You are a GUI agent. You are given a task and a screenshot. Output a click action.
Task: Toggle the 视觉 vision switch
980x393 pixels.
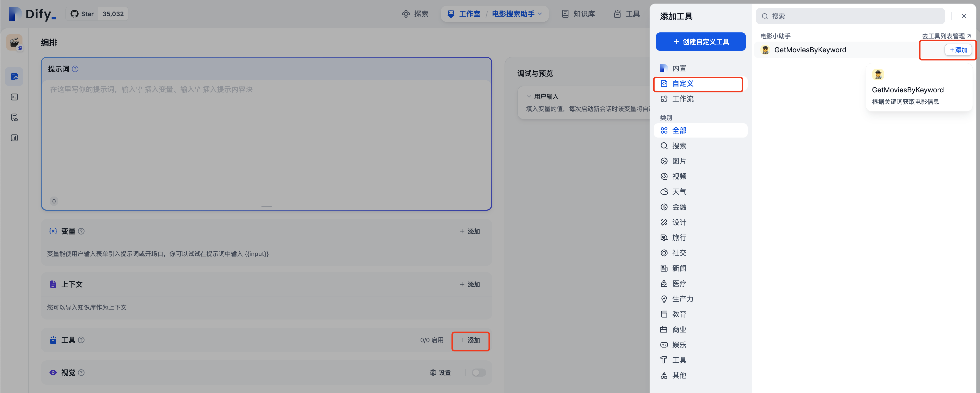[x=479, y=373]
